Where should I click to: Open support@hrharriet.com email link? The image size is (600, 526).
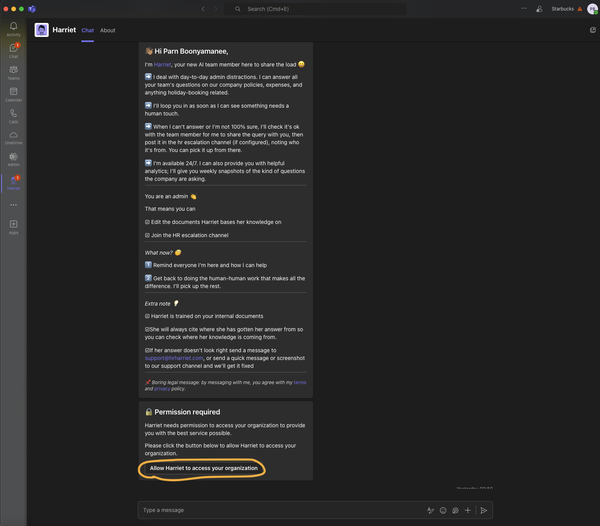174,358
